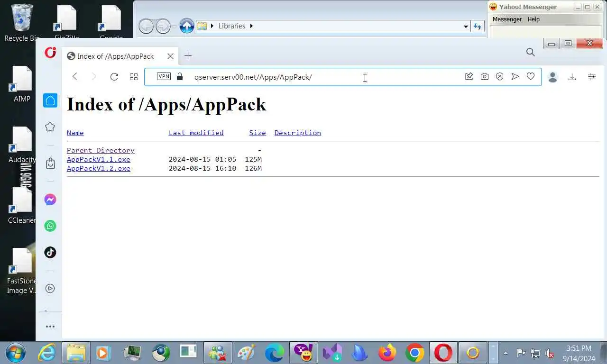Image resolution: width=607 pixels, height=364 pixels.
Task: Open the Windows Start menu orb
Action: point(16,353)
